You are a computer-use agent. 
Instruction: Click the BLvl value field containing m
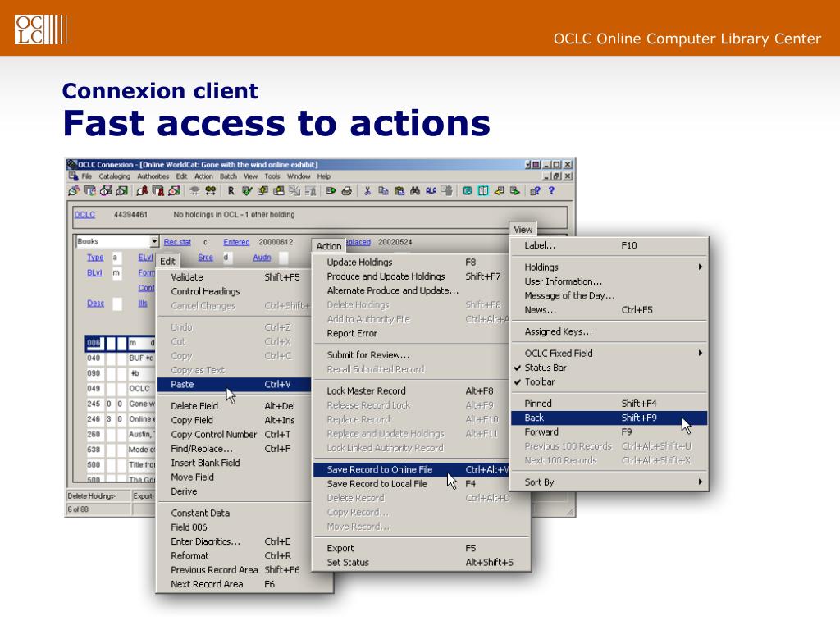coord(116,272)
